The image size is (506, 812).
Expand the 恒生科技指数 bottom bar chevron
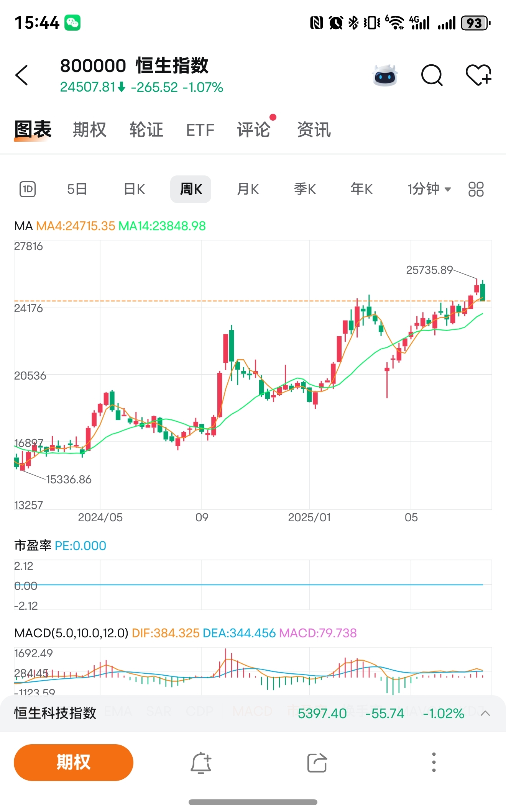click(485, 713)
